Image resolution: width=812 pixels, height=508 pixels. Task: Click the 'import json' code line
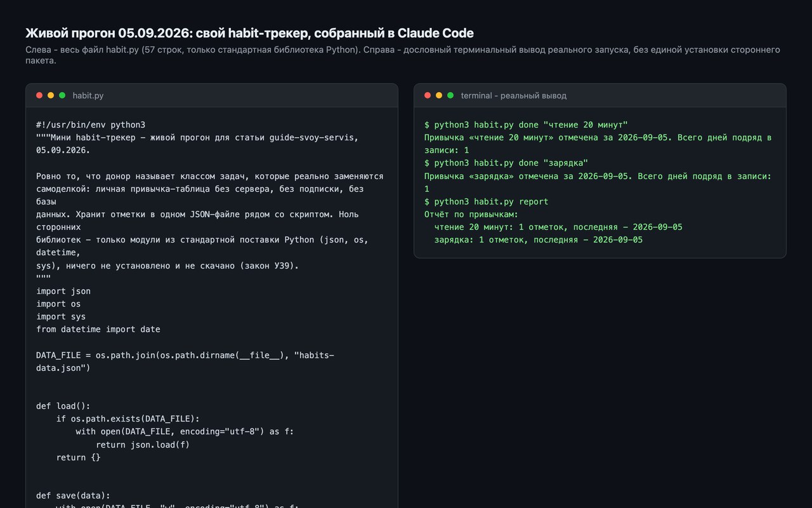63,291
